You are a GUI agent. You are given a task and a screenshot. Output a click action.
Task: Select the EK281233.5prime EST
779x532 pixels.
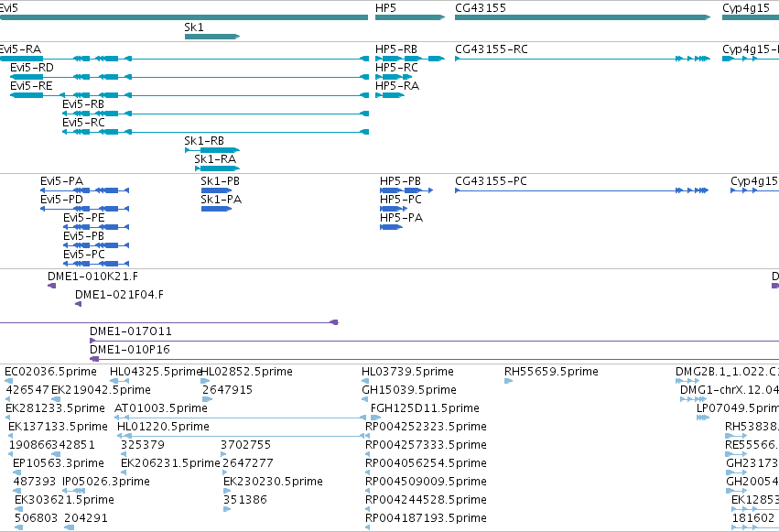(x=7, y=418)
